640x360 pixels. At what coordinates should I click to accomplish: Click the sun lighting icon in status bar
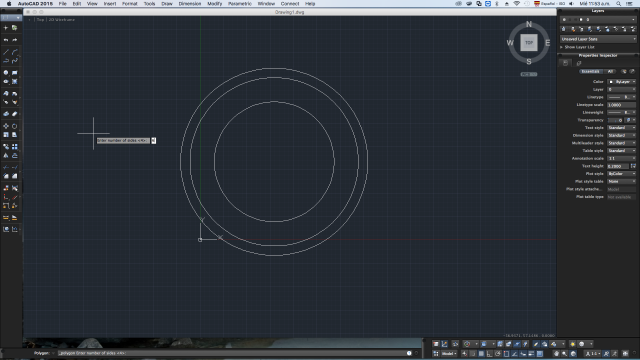(573, 344)
